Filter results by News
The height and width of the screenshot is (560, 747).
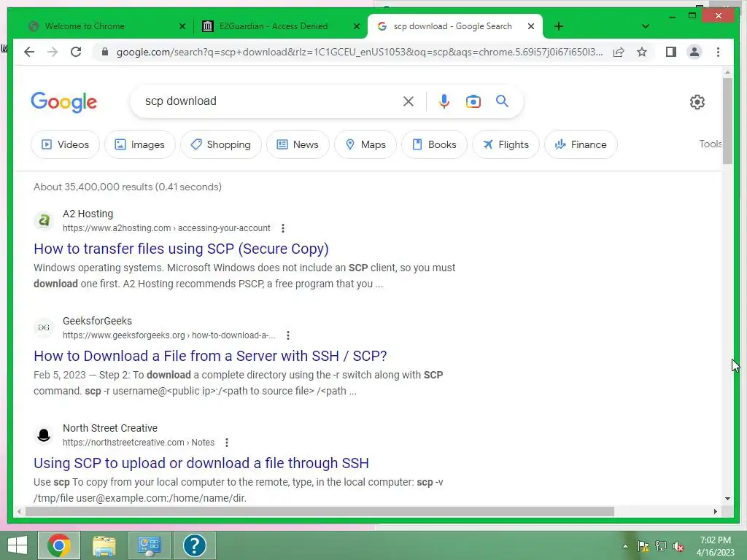[298, 144]
